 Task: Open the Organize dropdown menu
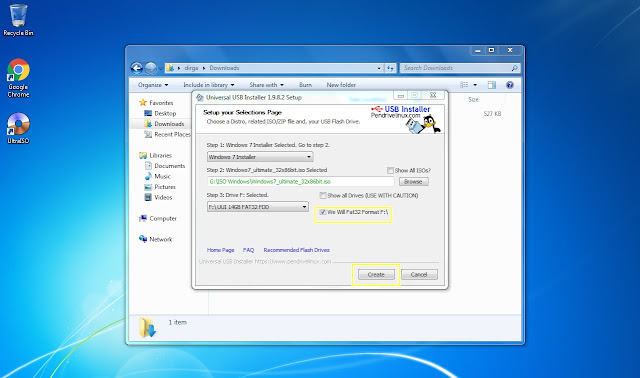click(153, 85)
